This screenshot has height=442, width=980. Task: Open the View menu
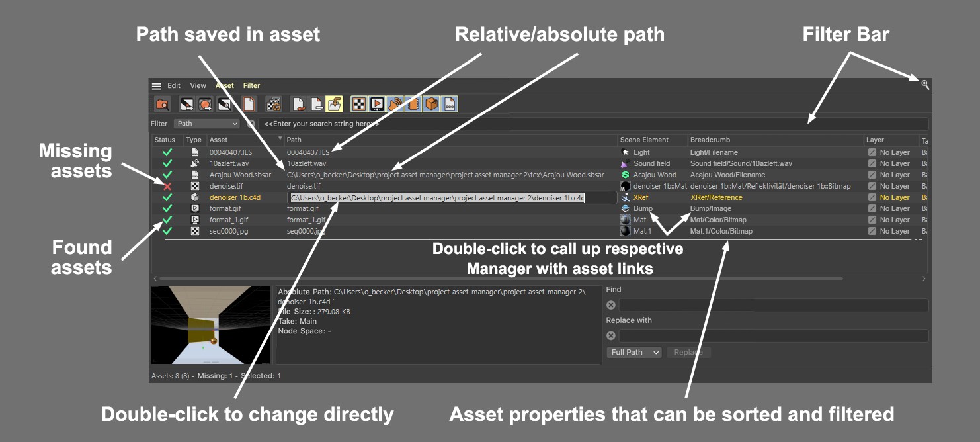[x=198, y=86]
